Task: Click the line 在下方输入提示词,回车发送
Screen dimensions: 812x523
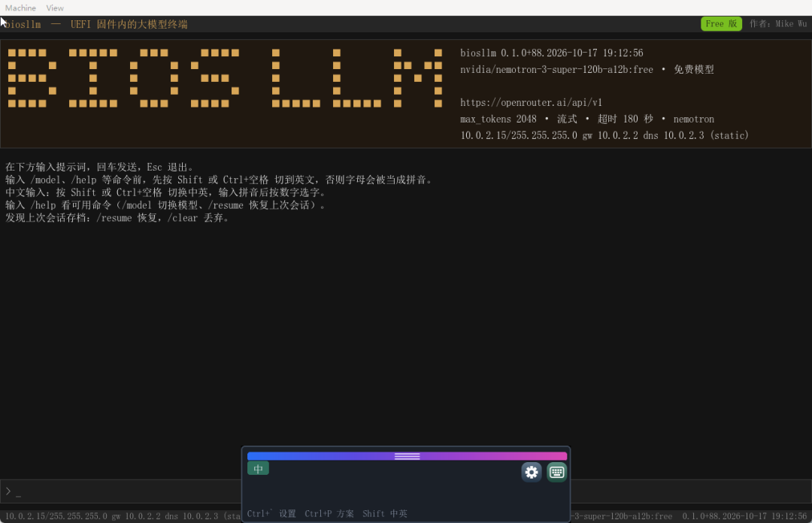Action: pyautogui.click(x=99, y=168)
